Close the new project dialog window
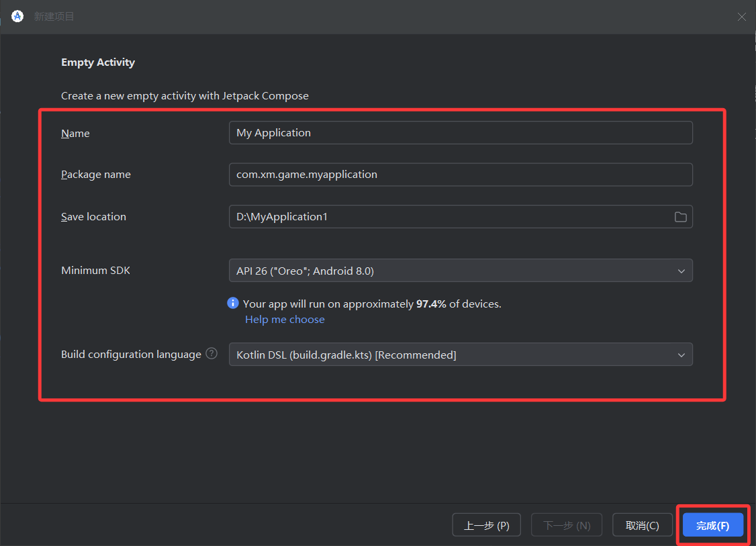 click(741, 17)
